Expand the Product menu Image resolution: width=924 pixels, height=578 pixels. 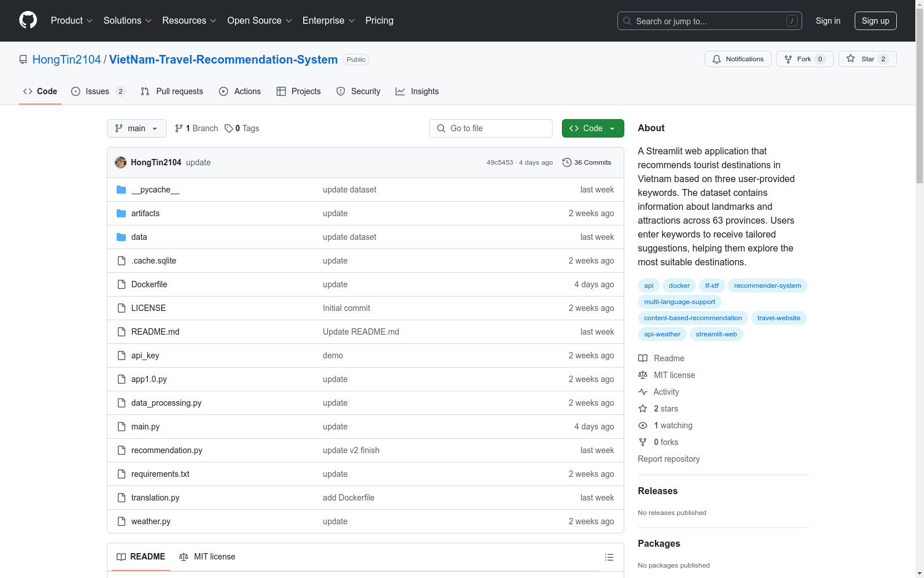coord(72,21)
